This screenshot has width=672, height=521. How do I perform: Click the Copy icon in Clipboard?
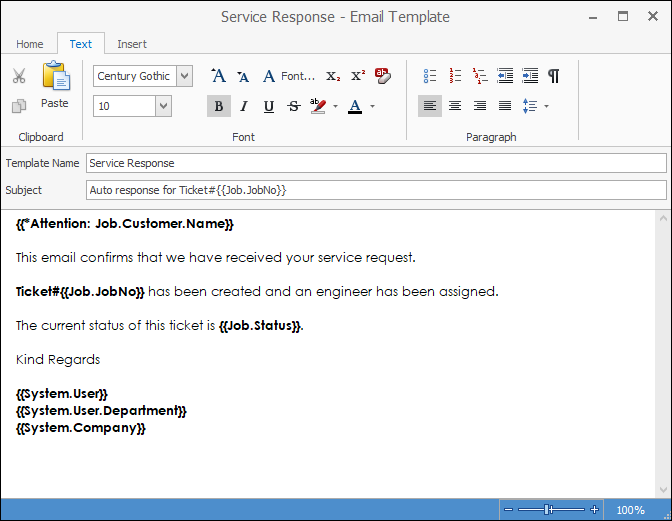(19, 106)
